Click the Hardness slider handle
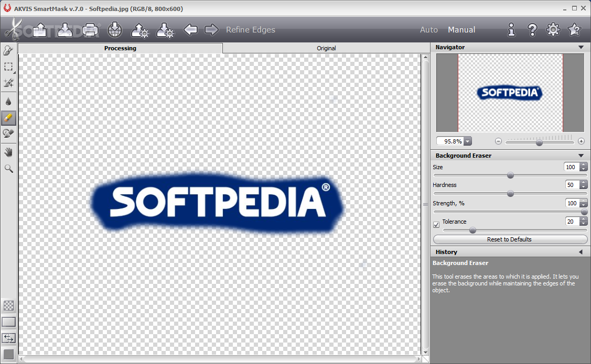591x364 pixels. point(510,194)
